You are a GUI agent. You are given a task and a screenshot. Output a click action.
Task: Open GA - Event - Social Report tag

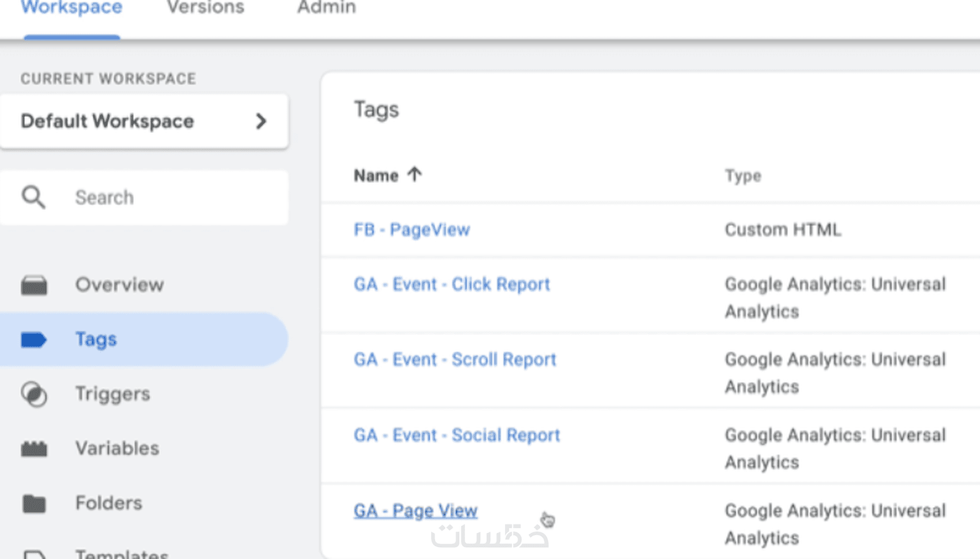pyautogui.click(x=457, y=435)
